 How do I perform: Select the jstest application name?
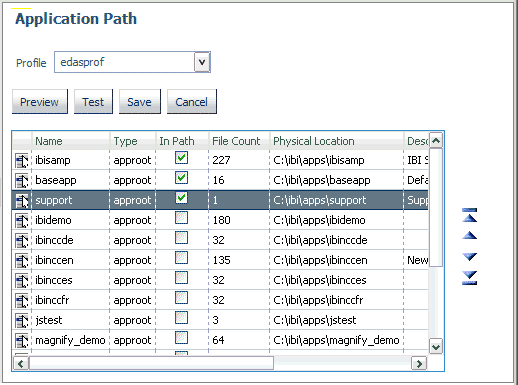49,320
